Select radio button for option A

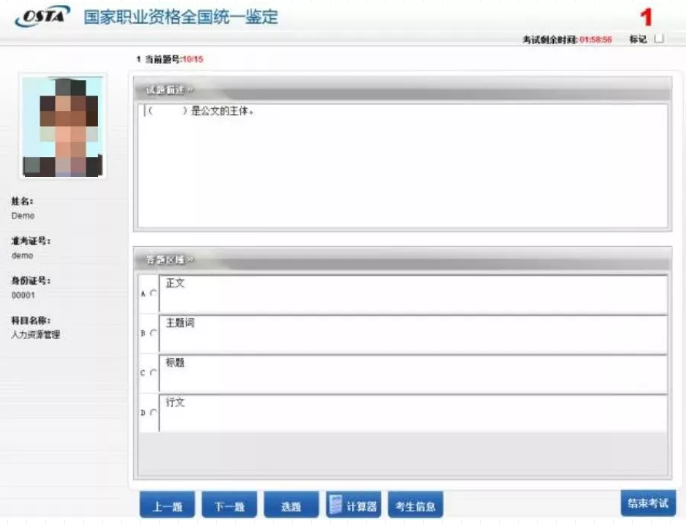click(153, 293)
